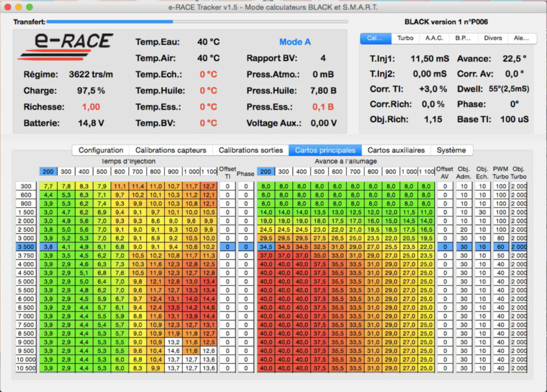Go to the Système tab
547x392 pixels.
pyautogui.click(x=451, y=150)
